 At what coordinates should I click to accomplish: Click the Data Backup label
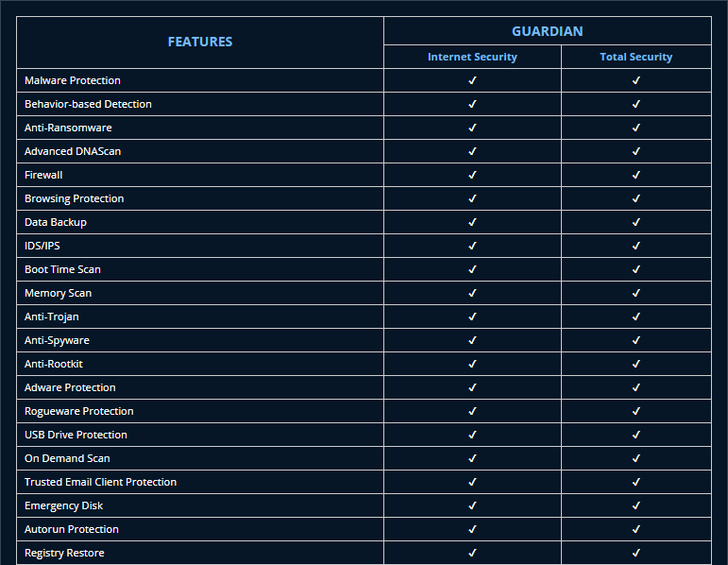56,222
